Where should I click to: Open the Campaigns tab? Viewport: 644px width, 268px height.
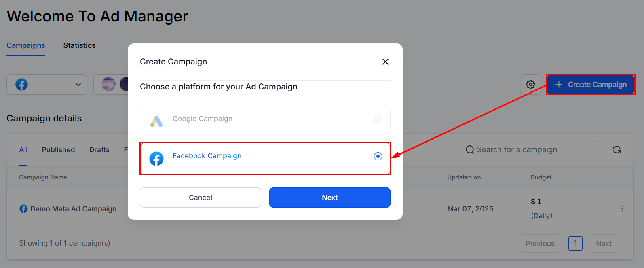tap(26, 45)
